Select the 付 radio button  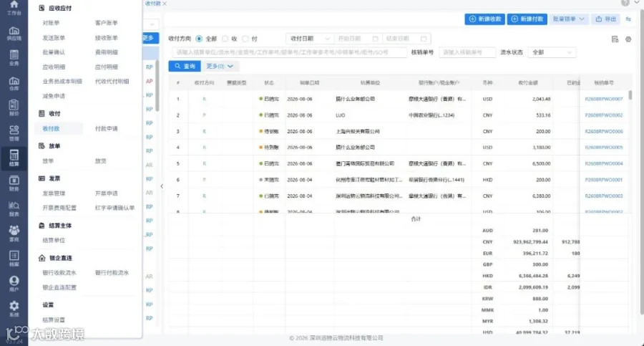[245, 39]
